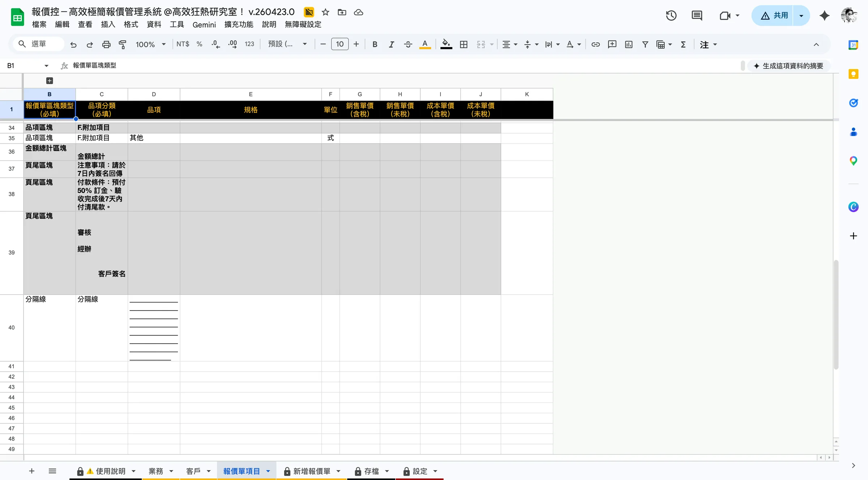Open the 報價單項目 tab dropdown arrow
Viewport: 868px width, 480px height.
[268, 471]
